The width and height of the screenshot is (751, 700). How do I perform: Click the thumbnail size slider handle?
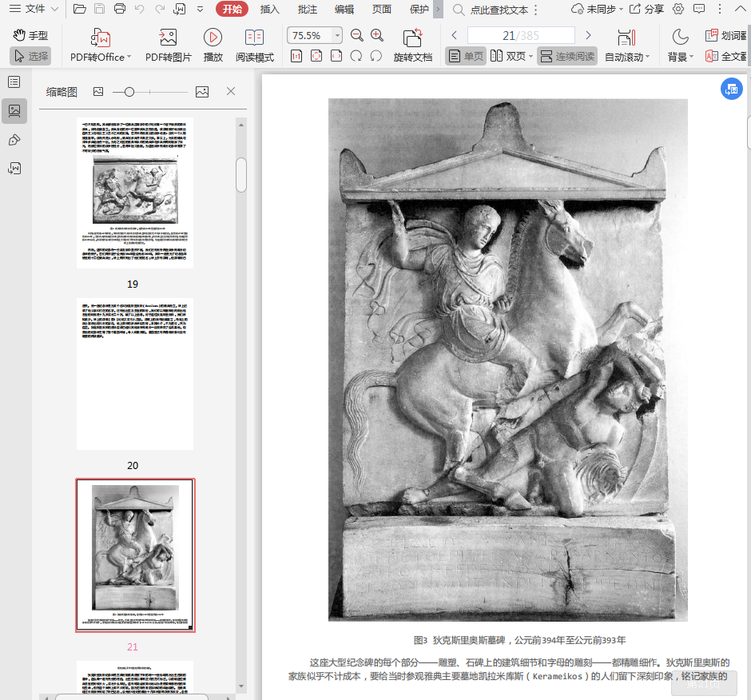point(129,92)
